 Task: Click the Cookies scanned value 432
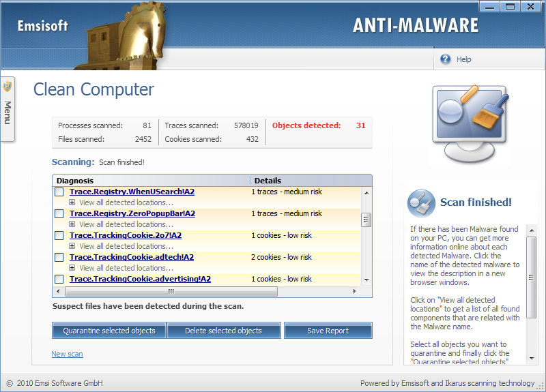coord(252,139)
